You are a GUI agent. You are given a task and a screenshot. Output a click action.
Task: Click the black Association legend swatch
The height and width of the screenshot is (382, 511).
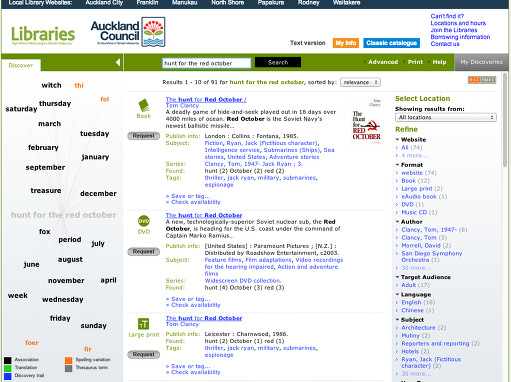[x=8, y=360]
